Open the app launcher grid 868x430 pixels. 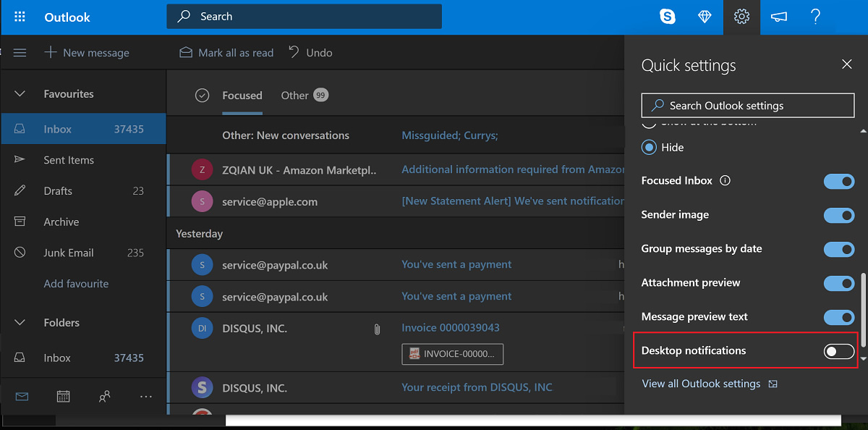[20, 17]
